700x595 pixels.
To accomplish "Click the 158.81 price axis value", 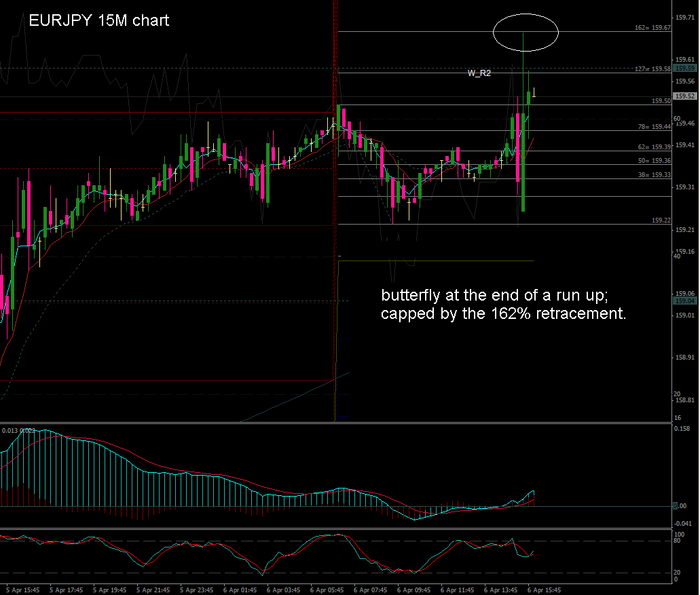I will pos(685,400).
